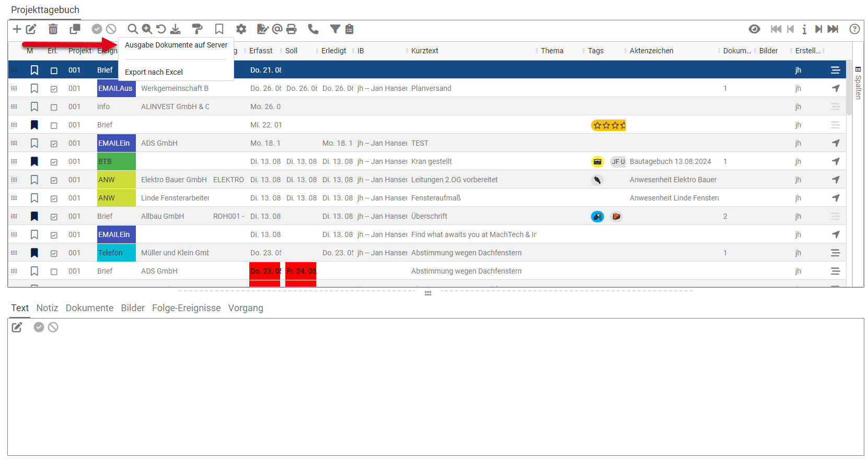Uncheck the Erl. checkbox in the BTB row
This screenshot has height=460, width=868.
(54, 162)
